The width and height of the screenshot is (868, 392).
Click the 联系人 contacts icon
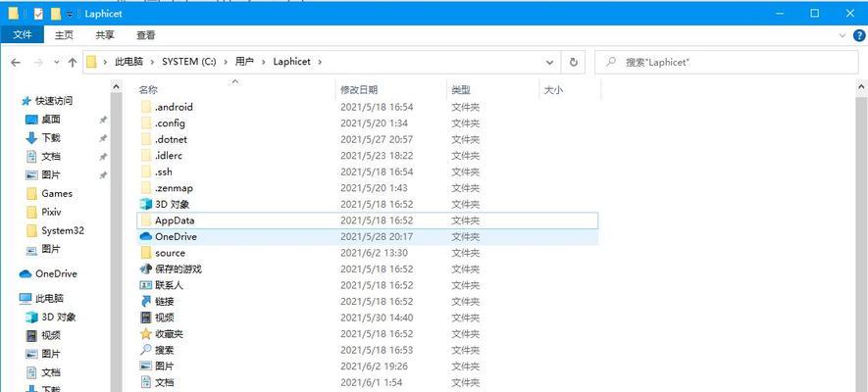pos(145,285)
